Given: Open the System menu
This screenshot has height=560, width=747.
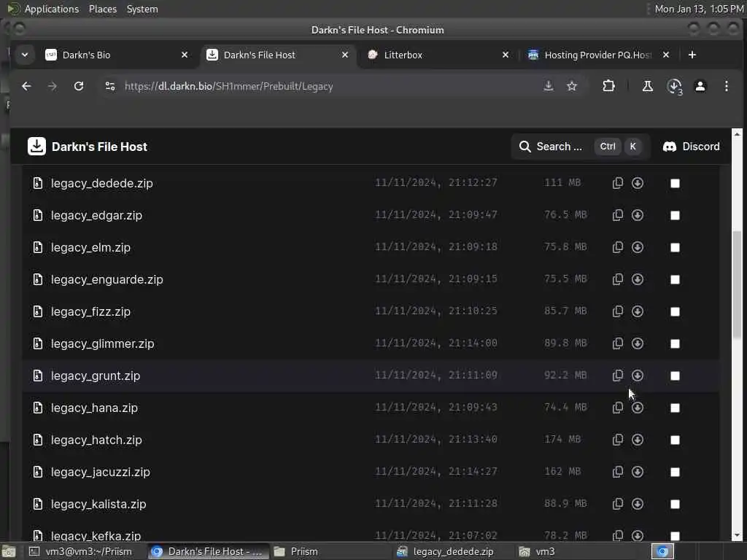Looking at the screenshot, I should (x=142, y=9).
